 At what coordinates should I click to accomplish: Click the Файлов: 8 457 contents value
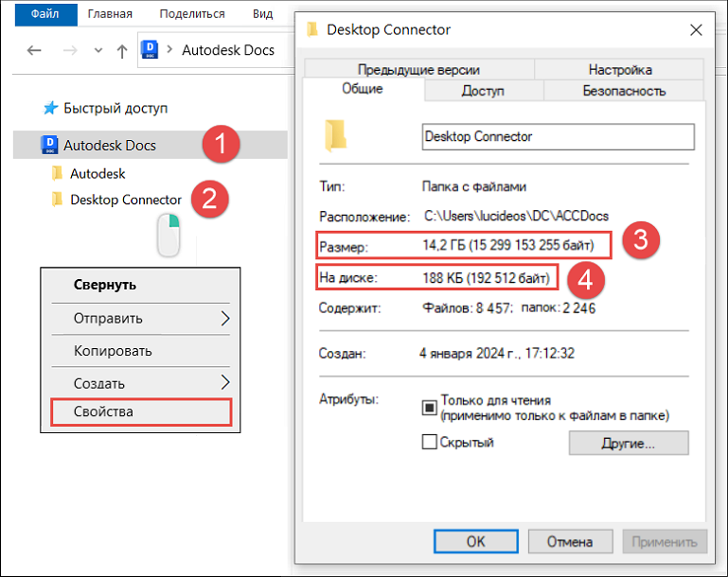tap(467, 308)
